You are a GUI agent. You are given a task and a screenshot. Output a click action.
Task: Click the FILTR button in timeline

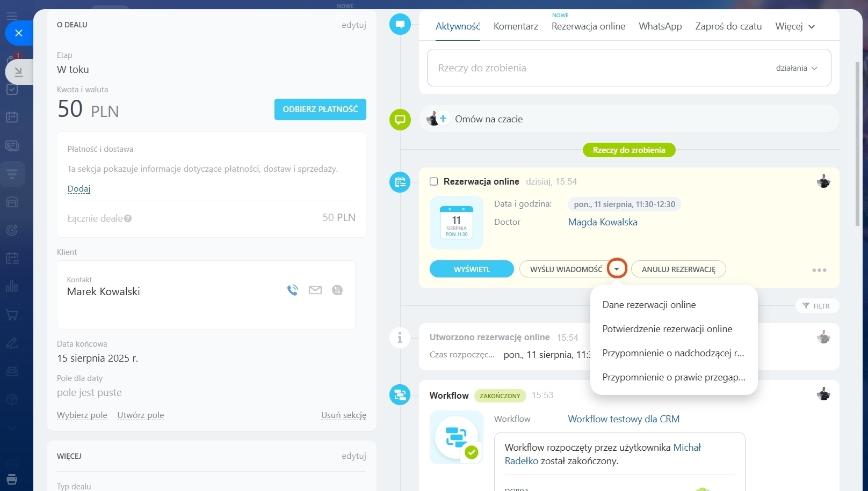click(x=816, y=306)
